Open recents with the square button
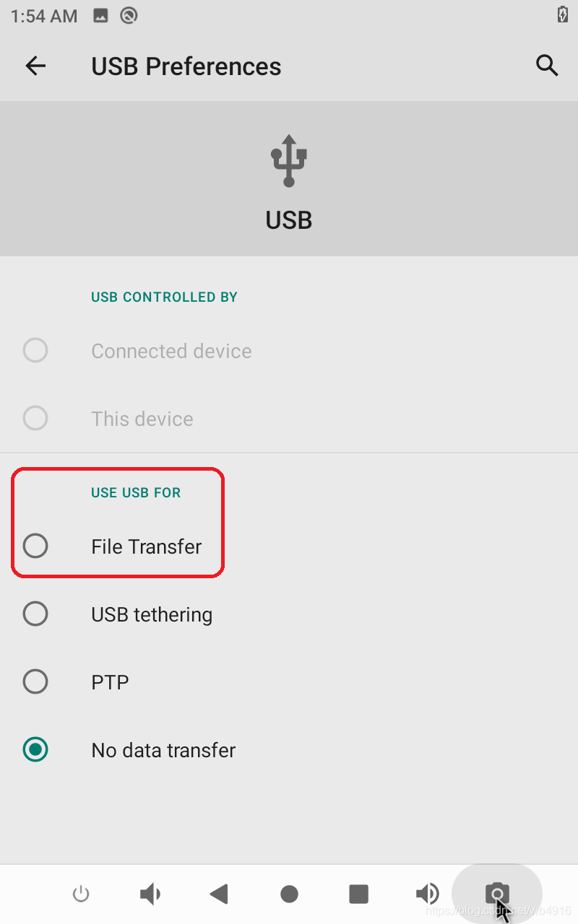The width and height of the screenshot is (578, 924). pyautogui.click(x=358, y=894)
